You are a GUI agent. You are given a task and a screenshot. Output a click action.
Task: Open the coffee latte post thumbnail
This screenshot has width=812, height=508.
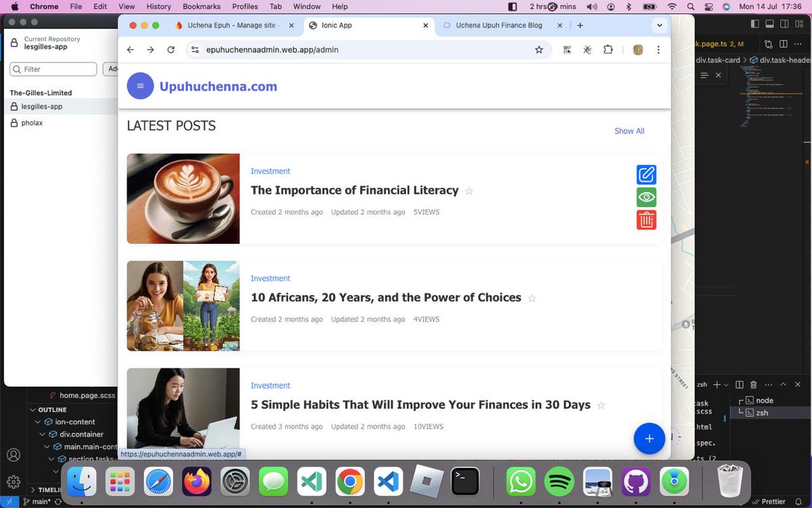click(x=183, y=198)
